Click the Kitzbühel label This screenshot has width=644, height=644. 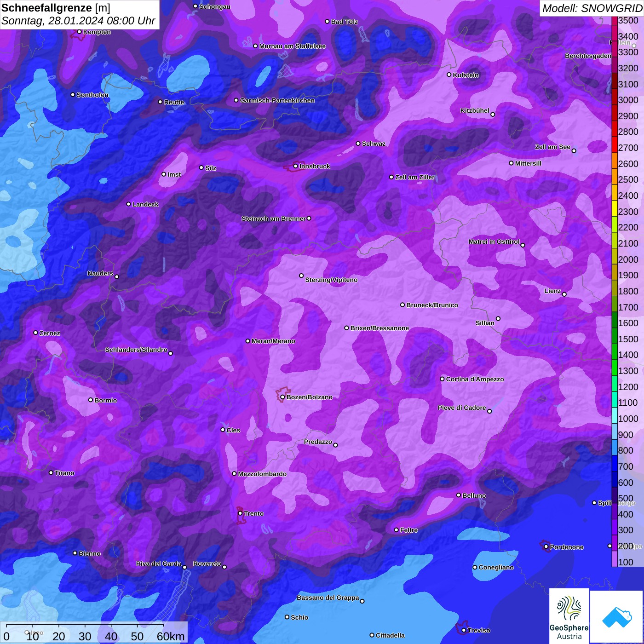475,110
